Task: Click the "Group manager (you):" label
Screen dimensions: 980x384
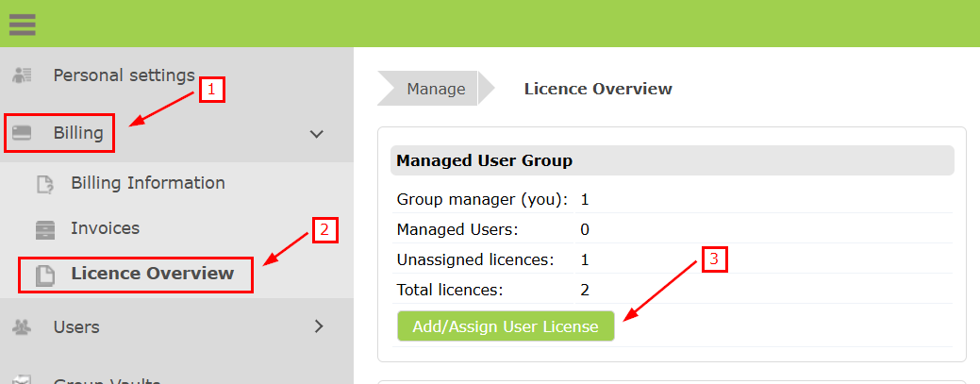Action: click(482, 200)
